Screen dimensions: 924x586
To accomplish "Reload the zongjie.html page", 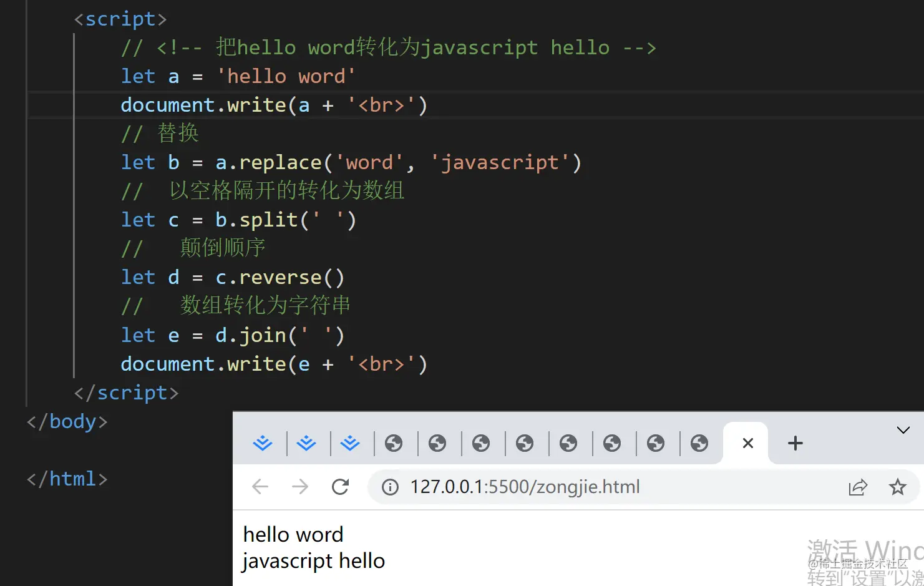I will [340, 487].
